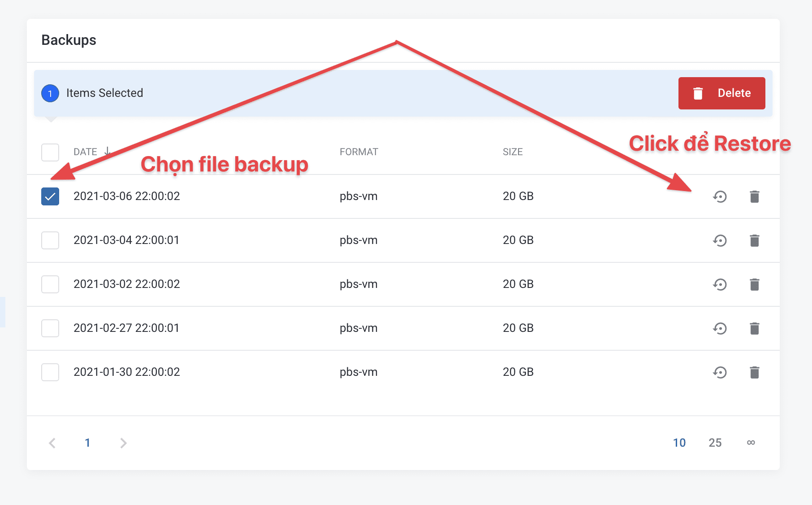Click the trash icon for backup 2021-01-30
Viewport: 812px width, 505px height.
click(x=755, y=372)
